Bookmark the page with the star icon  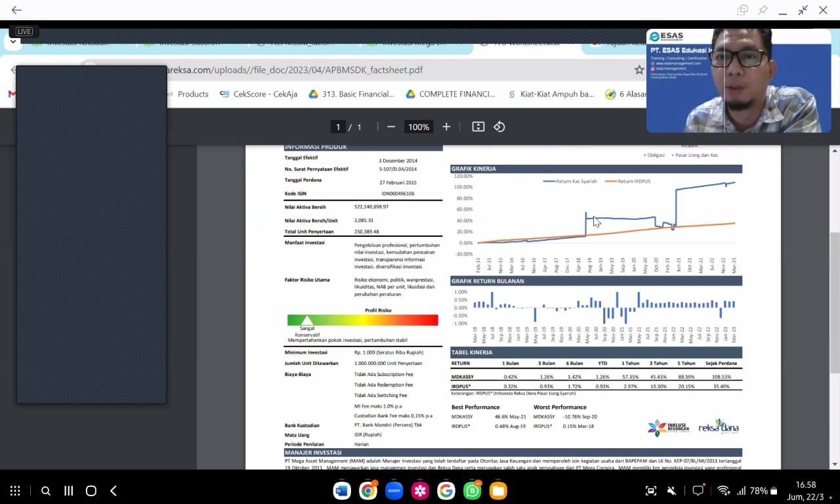pyautogui.click(x=639, y=70)
